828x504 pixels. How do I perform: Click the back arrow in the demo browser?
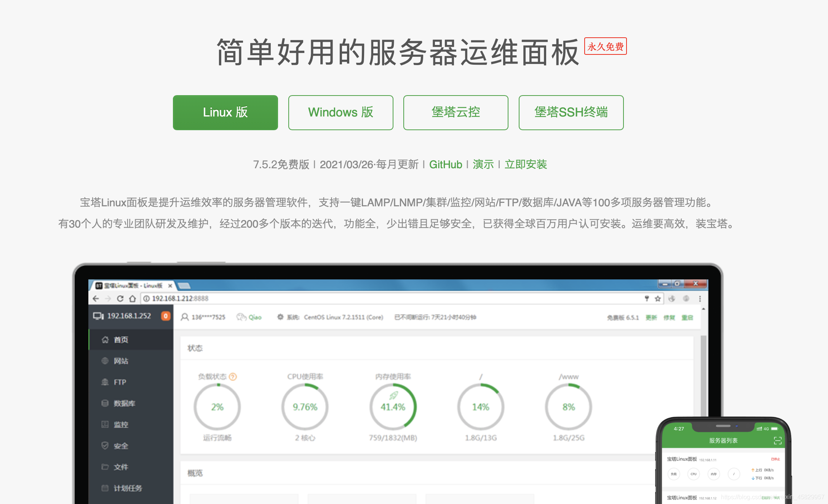point(96,298)
